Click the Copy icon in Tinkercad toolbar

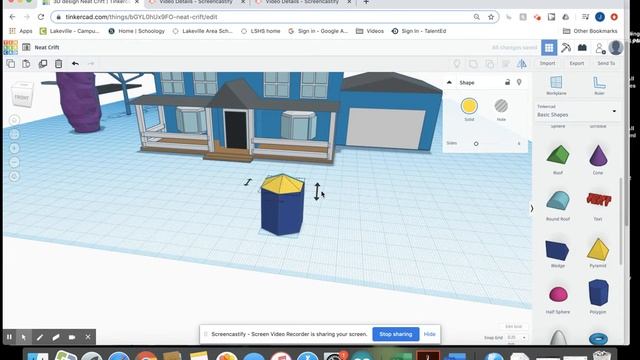coord(11,64)
